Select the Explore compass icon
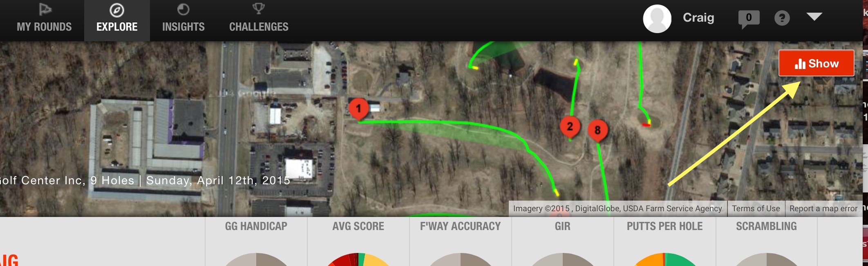Image resolution: width=868 pixels, height=266 pixels. [x=117, y=10]
